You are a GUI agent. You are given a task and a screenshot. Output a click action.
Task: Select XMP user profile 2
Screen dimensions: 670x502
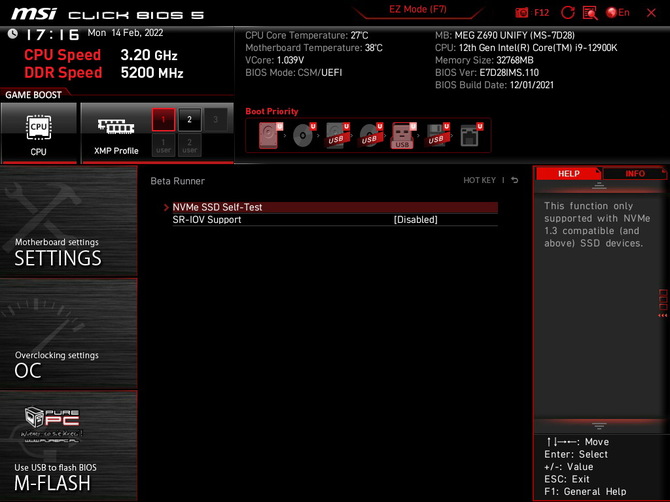tap(189, 145)
